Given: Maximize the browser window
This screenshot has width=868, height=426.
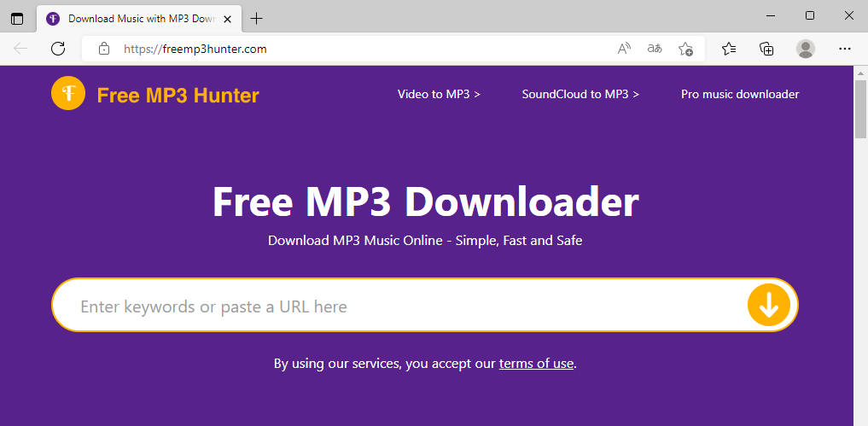Looking at the screenshot, I should (809, 16).
